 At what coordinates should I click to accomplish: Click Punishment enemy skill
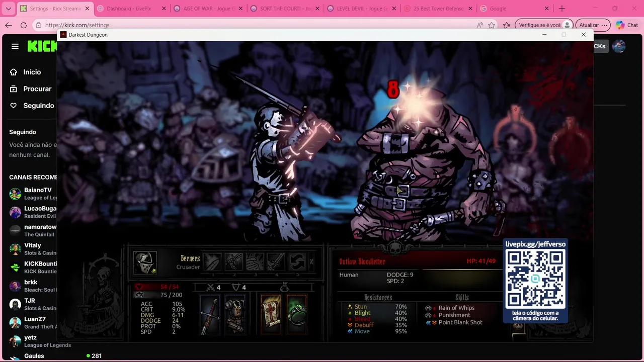point(449,315)
